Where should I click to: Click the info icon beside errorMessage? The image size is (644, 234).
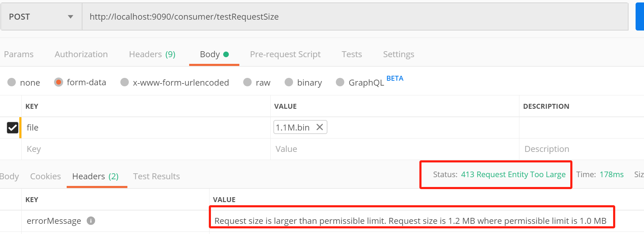(x=91, y=221)
